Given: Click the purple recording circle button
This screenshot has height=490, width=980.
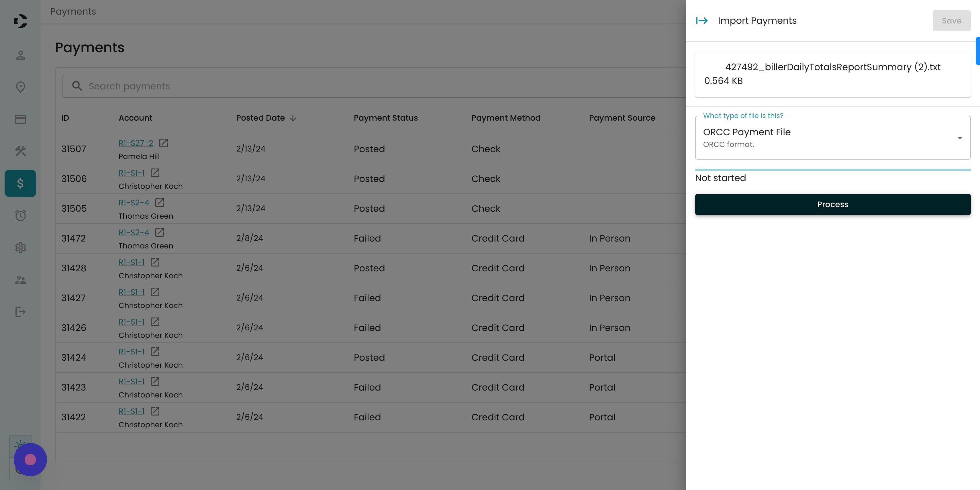Looking at the screenshot, I should (x=30, y=460).
